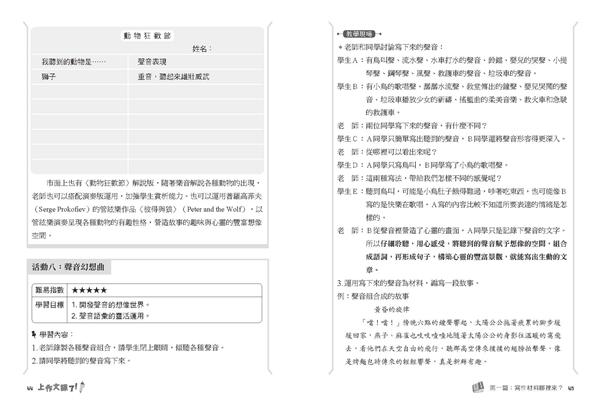600x406 pixels.
Task: Click the 活動八:聲音幻想曲 heading
Action: (68, 267)
